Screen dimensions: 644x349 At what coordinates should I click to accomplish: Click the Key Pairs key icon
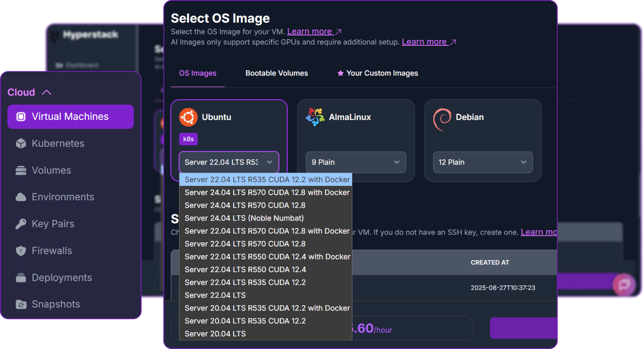coord(21,224)
